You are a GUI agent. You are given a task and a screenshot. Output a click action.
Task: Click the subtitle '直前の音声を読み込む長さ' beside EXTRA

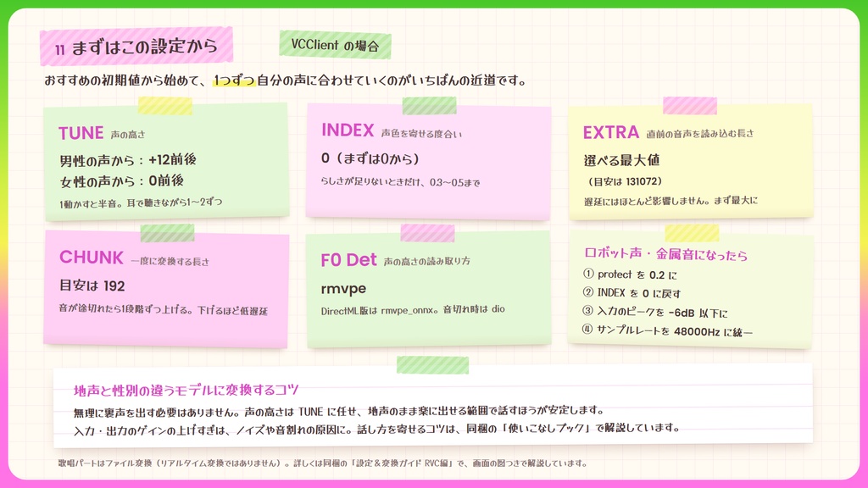coord(699,133)
